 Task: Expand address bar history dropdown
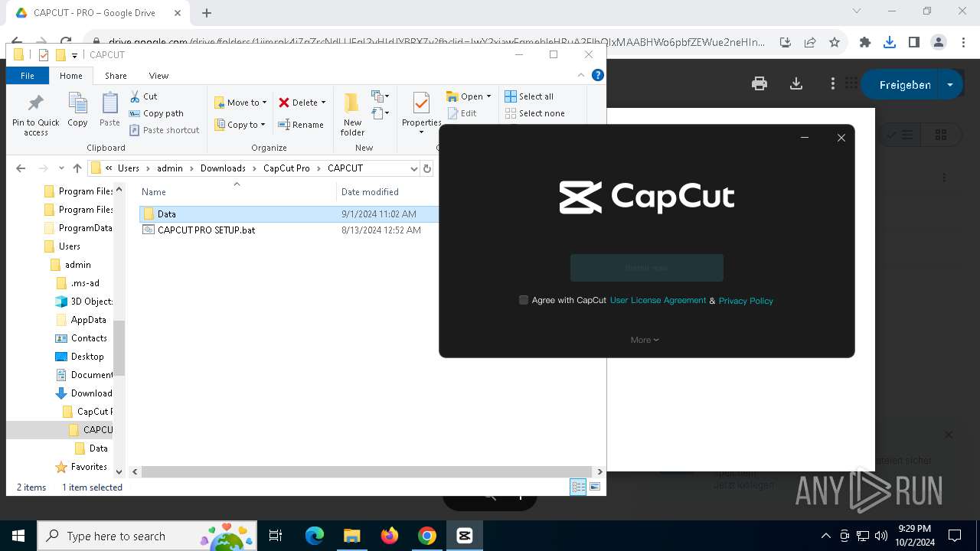tap(414, 168)
